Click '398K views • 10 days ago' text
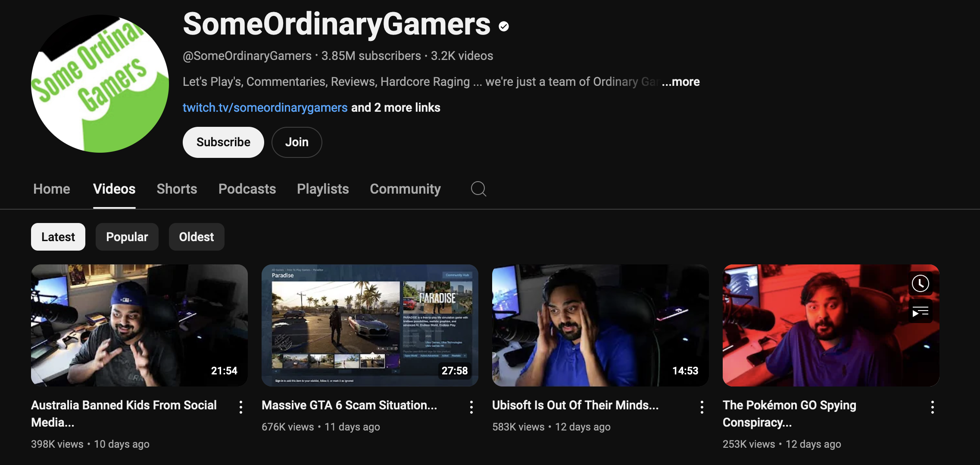Screen dimensions: 980x465 coord(90,444)
